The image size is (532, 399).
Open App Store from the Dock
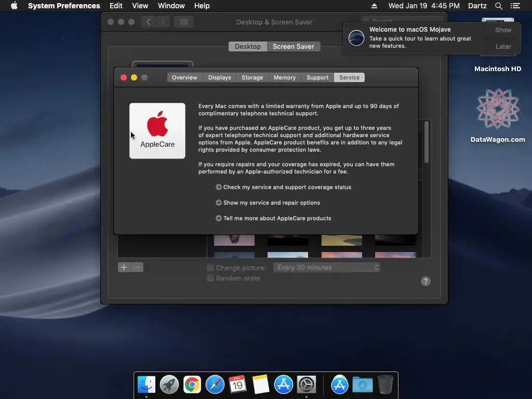[283, 384]
